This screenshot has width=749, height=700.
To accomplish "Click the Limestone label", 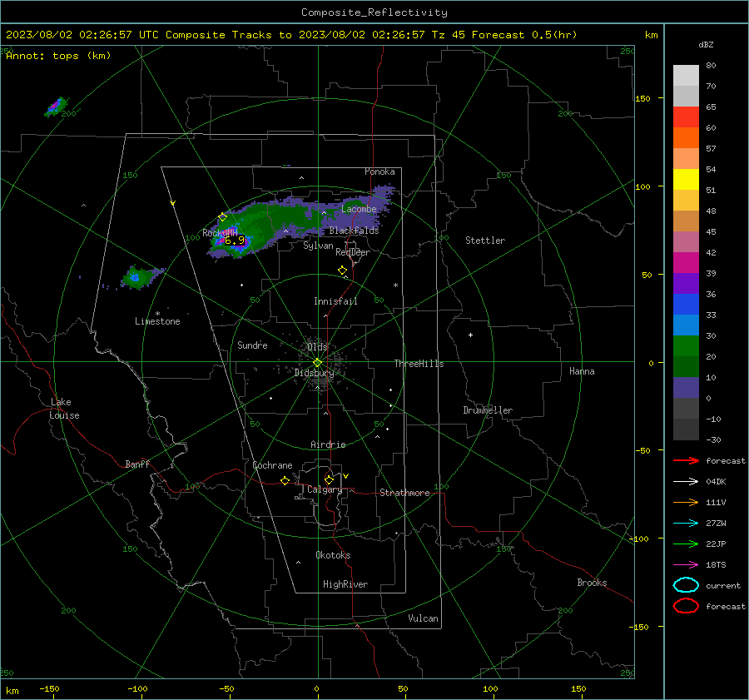I will coord(157,321).
